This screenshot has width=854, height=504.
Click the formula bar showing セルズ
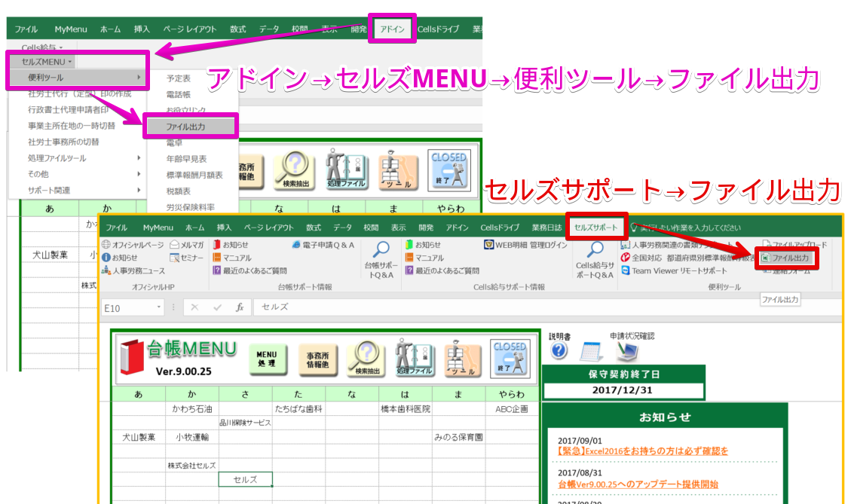click(x=546, y=307)
